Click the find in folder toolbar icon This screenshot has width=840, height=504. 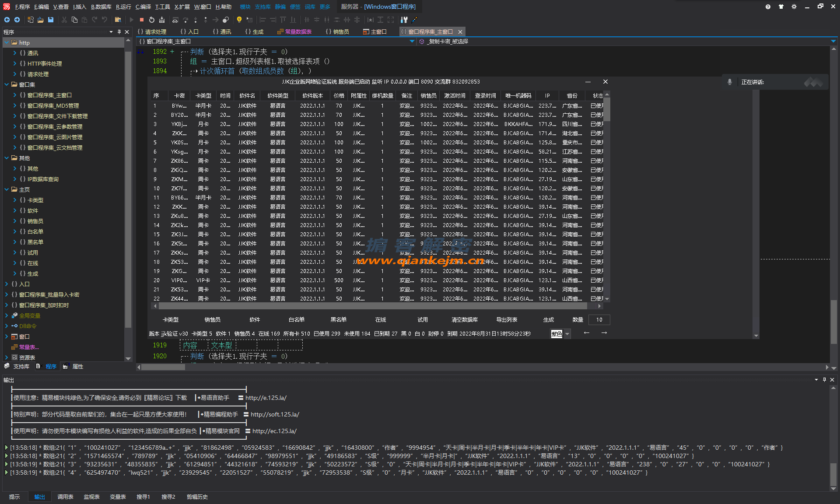tap(118, 20)
